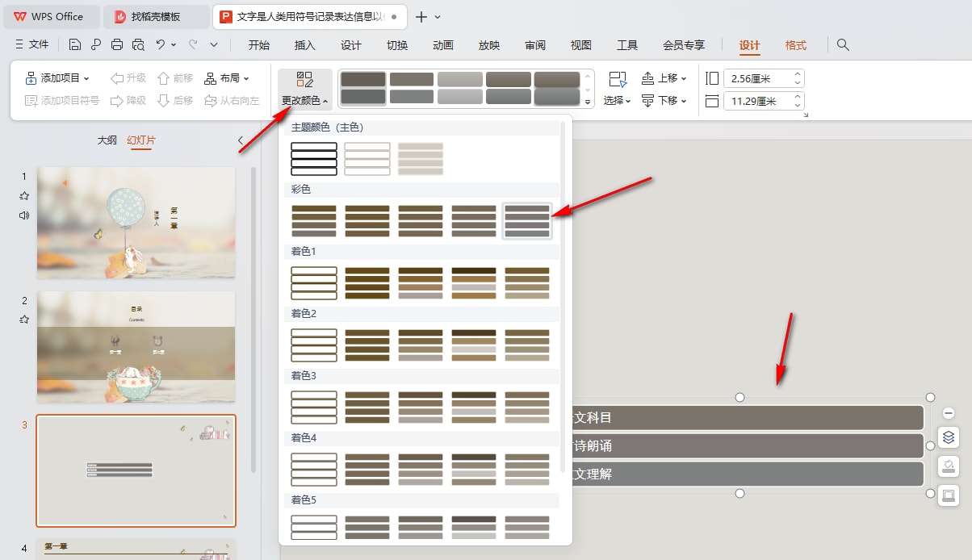The width and height of the screenshot is (972, 560).
Task: Open the 视图 ribbon tab
Action: (581, 45)
